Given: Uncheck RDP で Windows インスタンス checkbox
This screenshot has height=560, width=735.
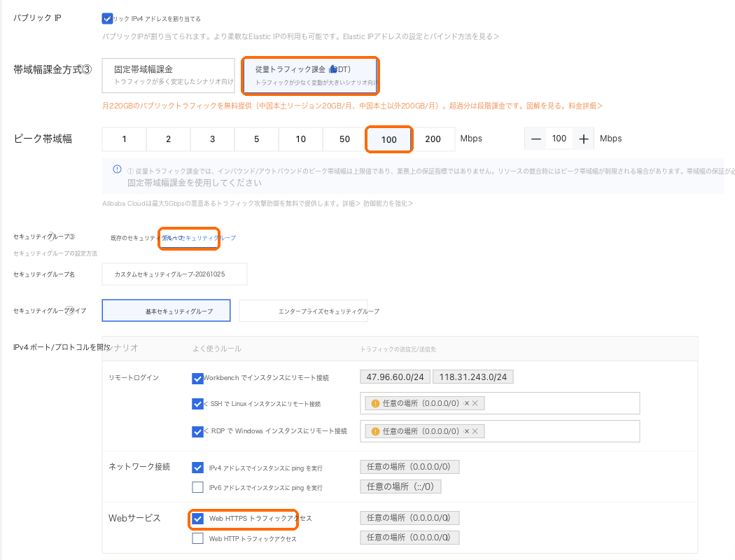Looking at the screenshot, I should click(197, 431).
